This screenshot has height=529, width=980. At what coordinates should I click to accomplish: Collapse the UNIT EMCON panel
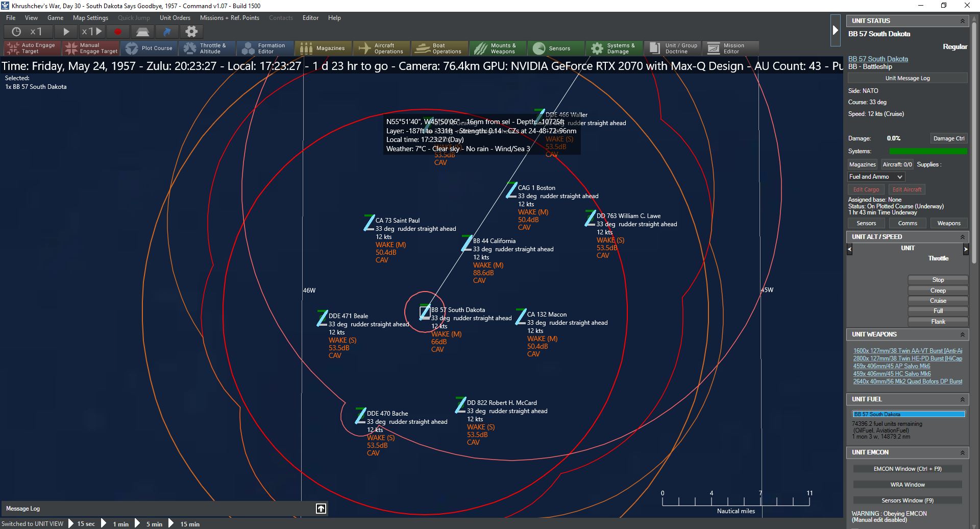[x=963, y=452]
